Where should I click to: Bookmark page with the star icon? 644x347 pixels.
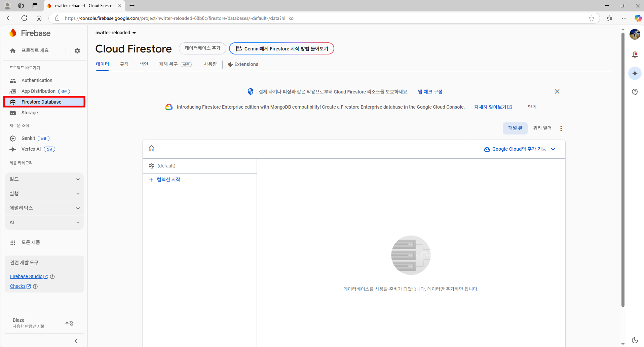pyautogui.click(x=592, y=18)
